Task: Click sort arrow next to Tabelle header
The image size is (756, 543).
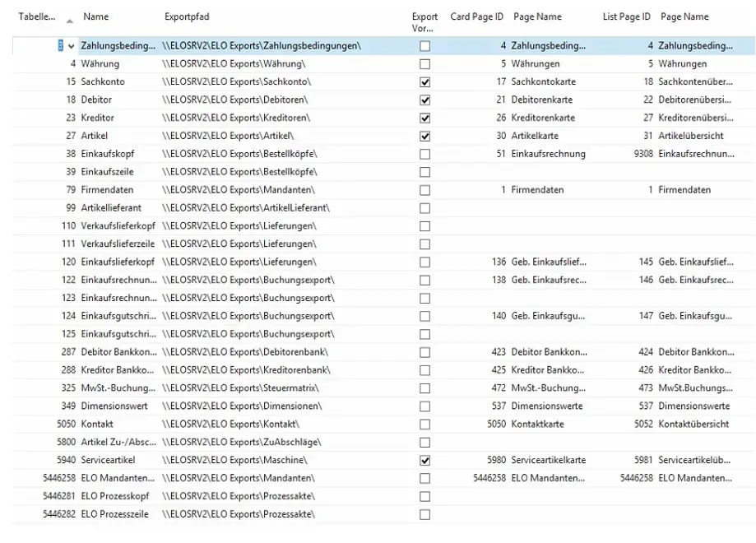Action: [69, 21]
